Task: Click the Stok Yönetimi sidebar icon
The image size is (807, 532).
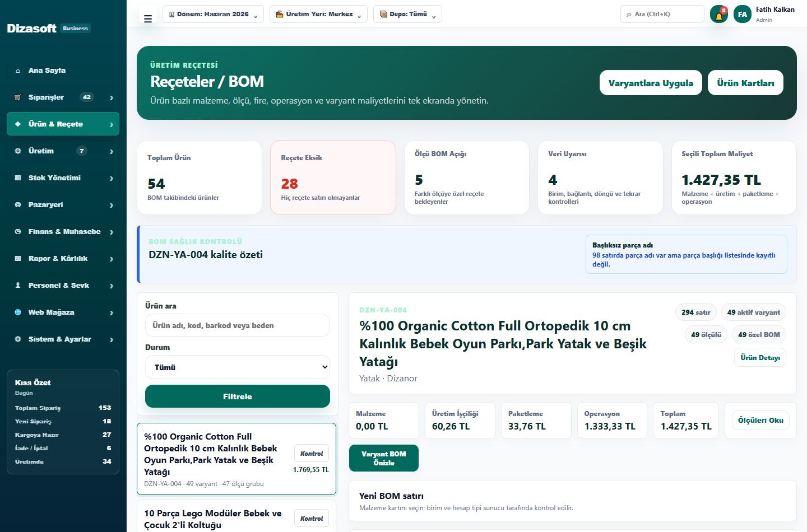Action: (18, 178)
